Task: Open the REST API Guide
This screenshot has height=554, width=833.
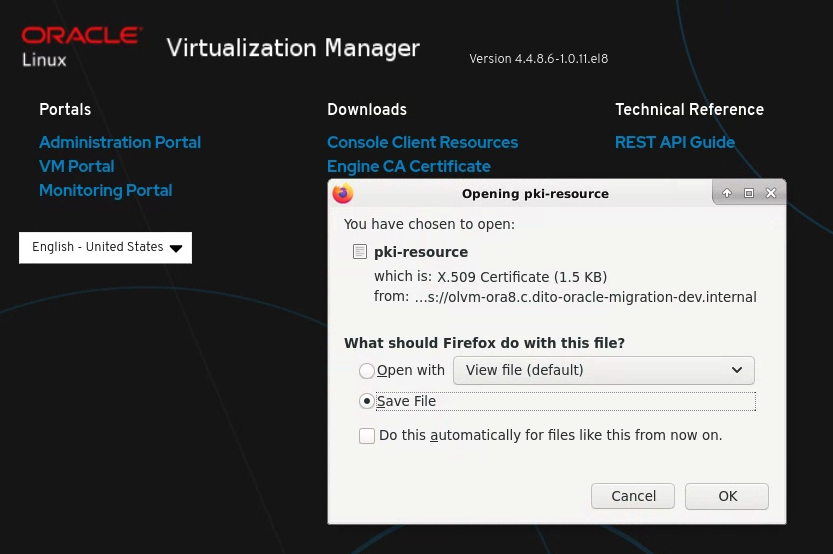Action: 674,142
